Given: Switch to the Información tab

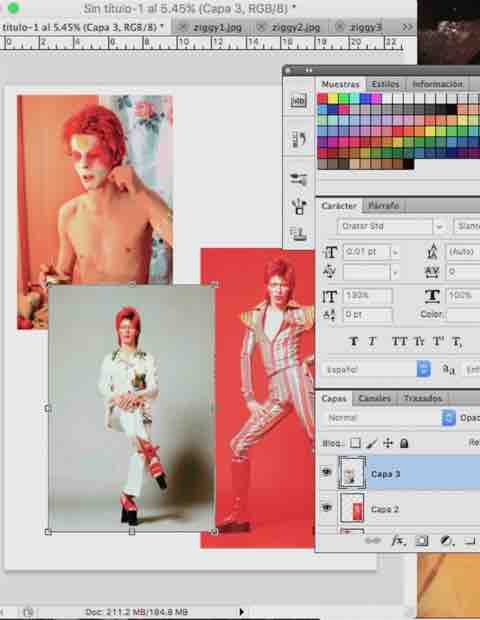Looking at the screenshot, I should click(437, 84).
